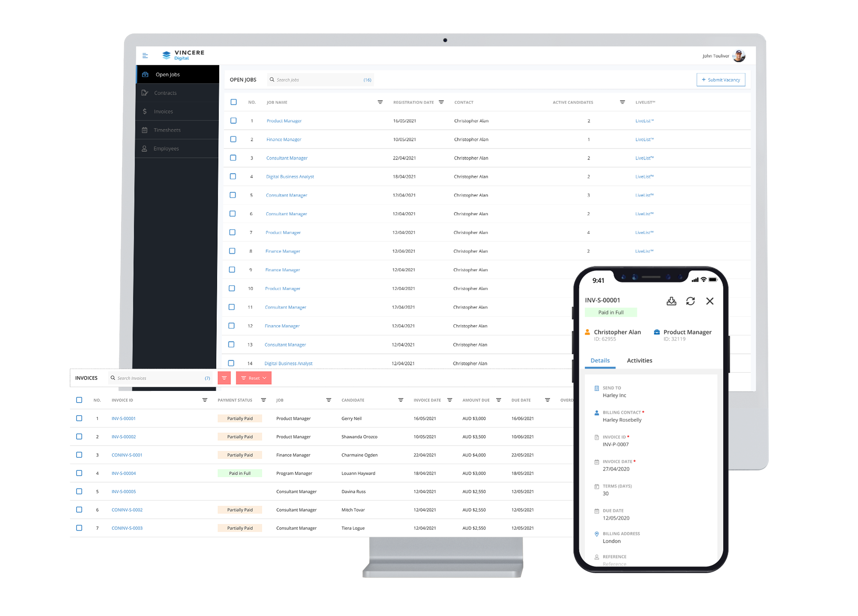Viewport: 858px width, 616px height.
Task: Toggle checkbox for invoice row 1
Action: (79, 419)
